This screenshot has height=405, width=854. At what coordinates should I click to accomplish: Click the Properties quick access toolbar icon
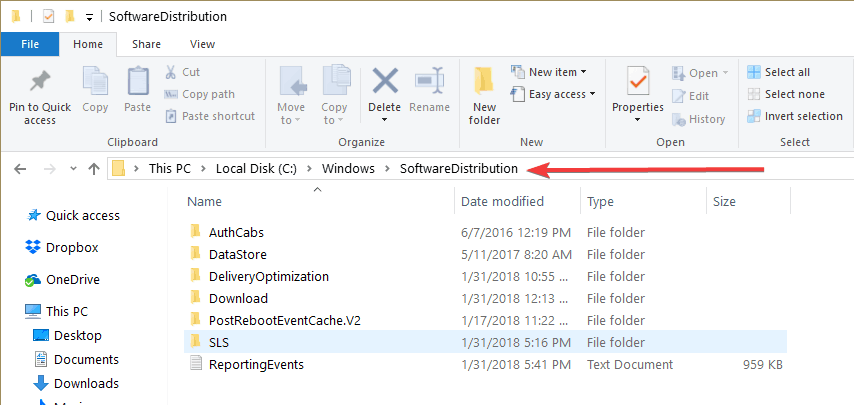(48, 17)
